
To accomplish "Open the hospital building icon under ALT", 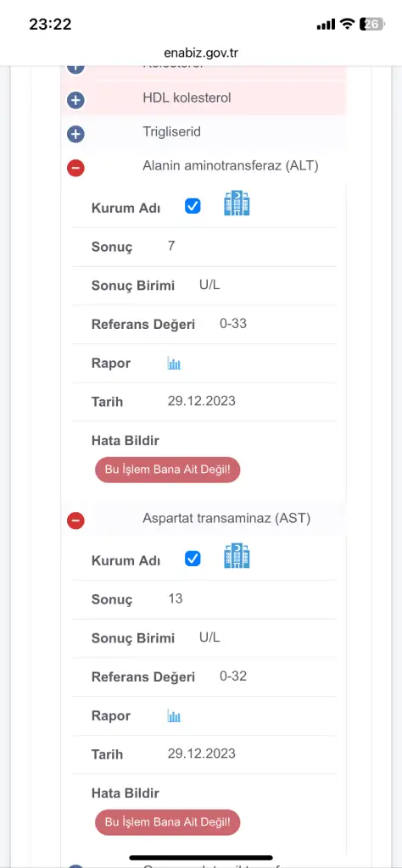I will [x=237, y=203].
